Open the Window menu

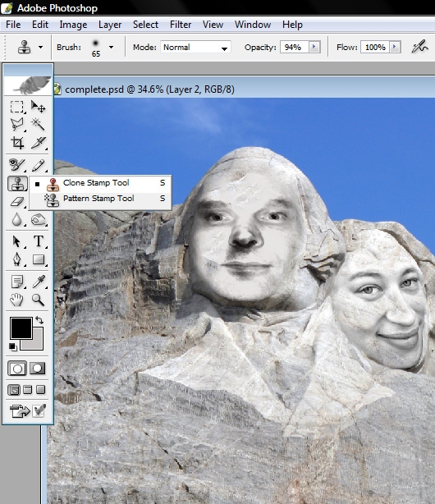(253, 25)
